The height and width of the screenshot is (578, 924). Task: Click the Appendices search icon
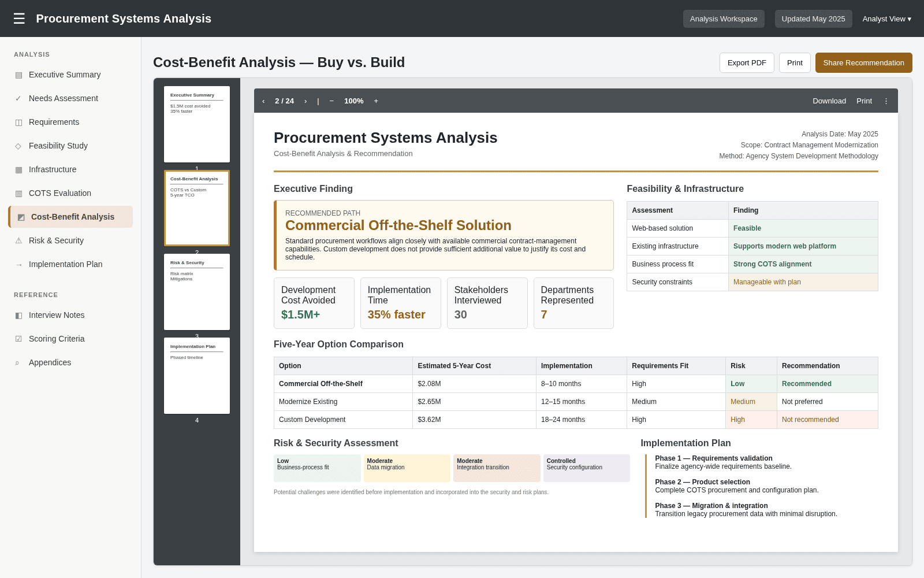click(x=18, y=363)
